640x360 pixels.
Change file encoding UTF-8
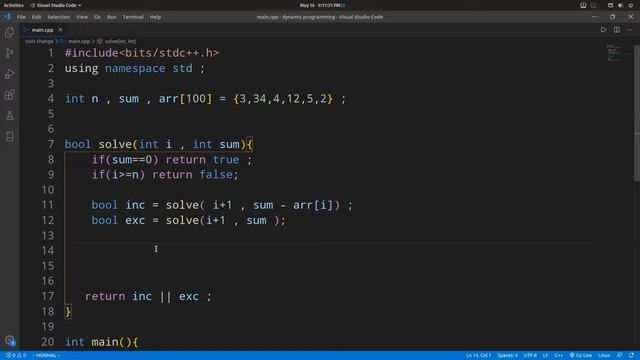coord(530,355)
